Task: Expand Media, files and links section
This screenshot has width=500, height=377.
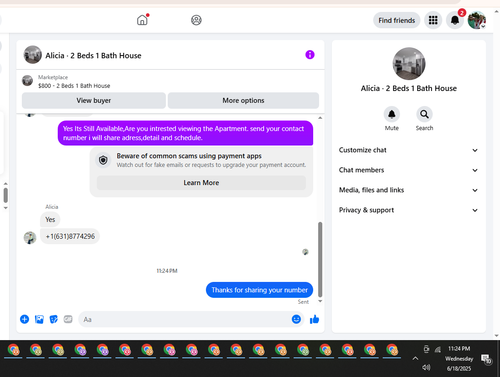Action: click(x=408, y=190)
